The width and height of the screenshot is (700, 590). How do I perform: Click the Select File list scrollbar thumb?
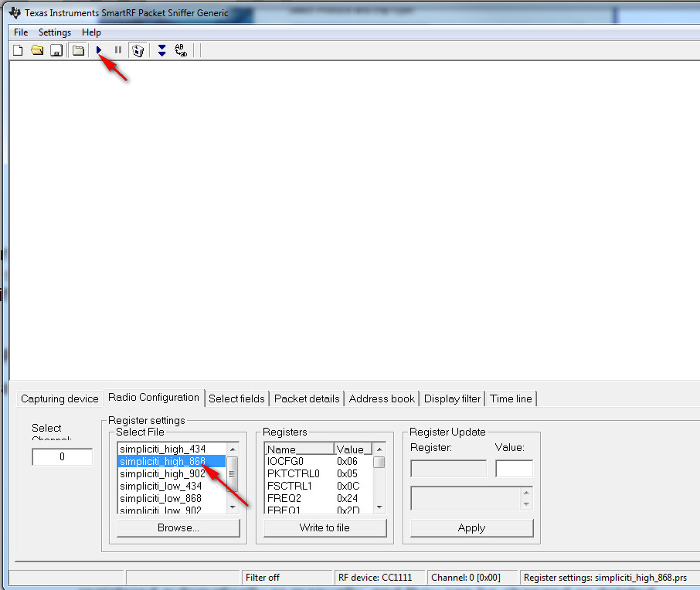click(x=232, y=473)
